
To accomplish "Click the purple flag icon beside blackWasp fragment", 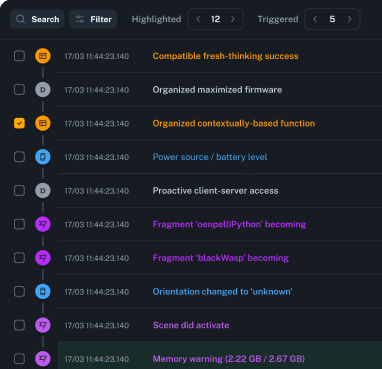I will point(43,258).
